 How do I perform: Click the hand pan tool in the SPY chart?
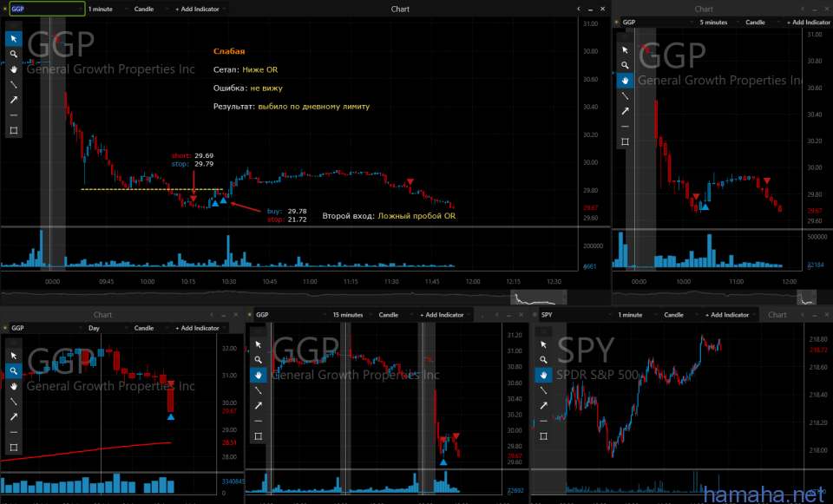tap(543, 376)
